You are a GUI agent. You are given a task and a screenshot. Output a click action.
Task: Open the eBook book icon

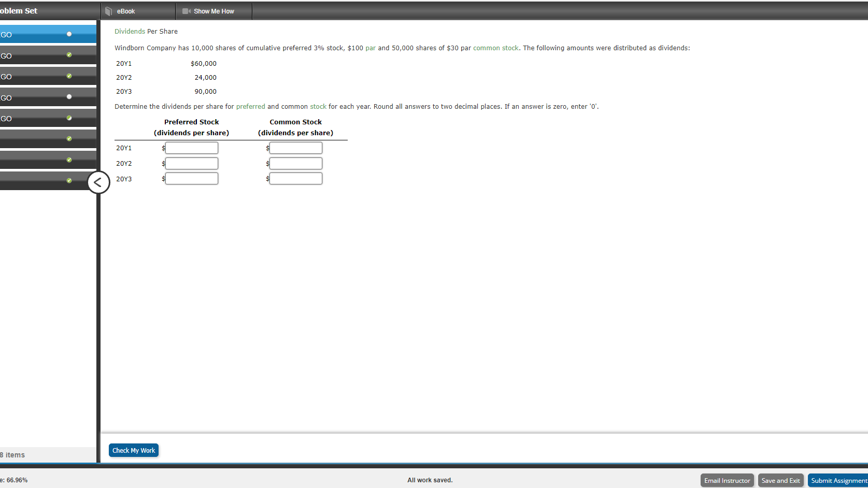pos(108,10)
